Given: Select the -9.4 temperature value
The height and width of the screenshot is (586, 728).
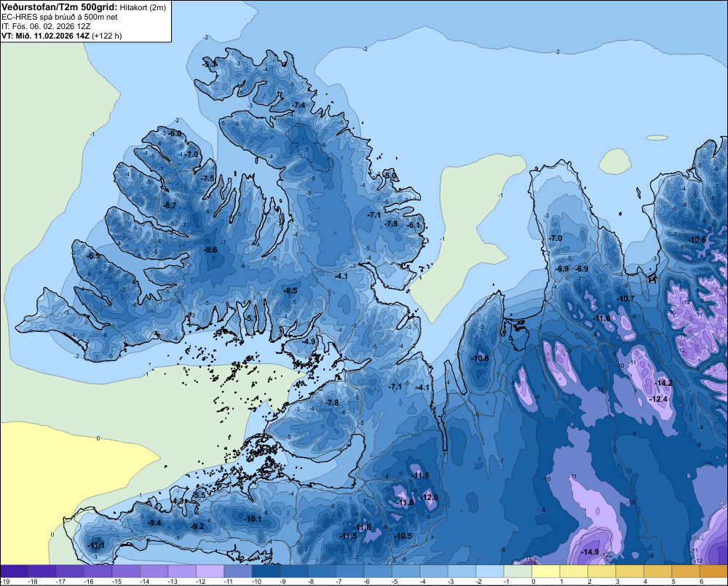Looking at the screenshot, I should pos(154,523).
